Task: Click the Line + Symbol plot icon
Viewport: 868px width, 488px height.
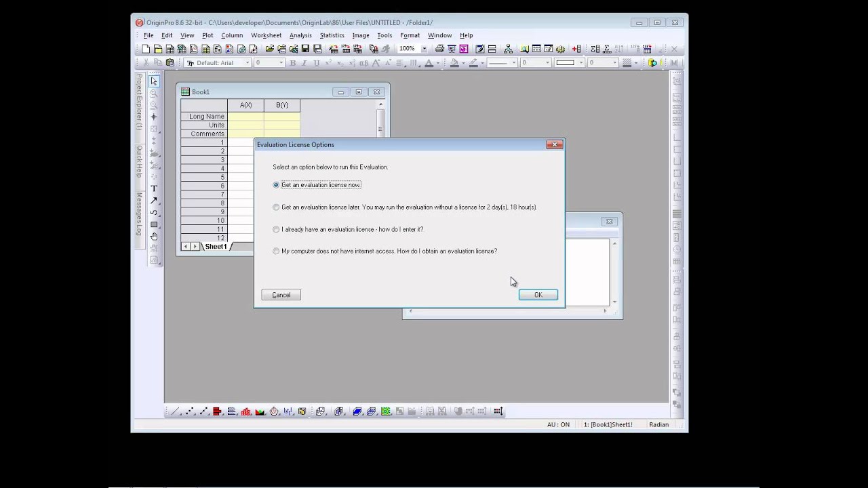Action: [x=203, y=411]
